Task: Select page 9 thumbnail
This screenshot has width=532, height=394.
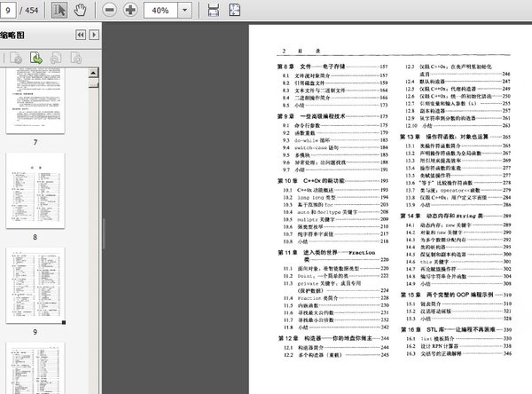Action: tap(35, 286)
